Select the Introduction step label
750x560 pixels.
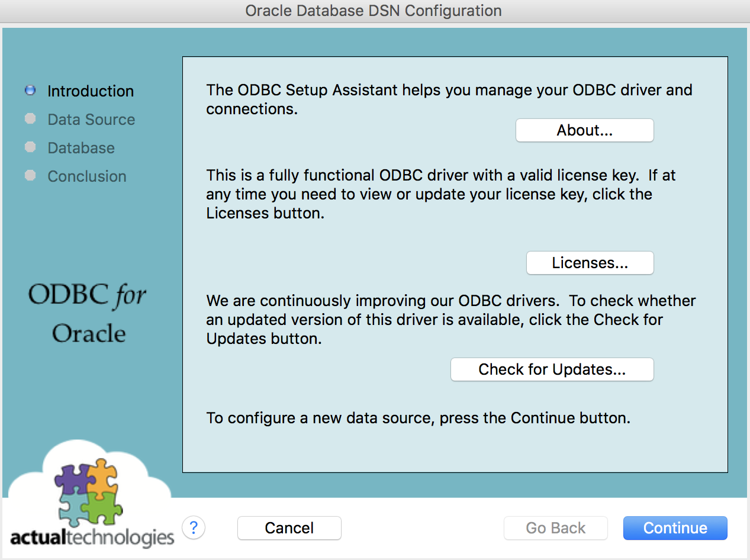[x=90, y=91]
